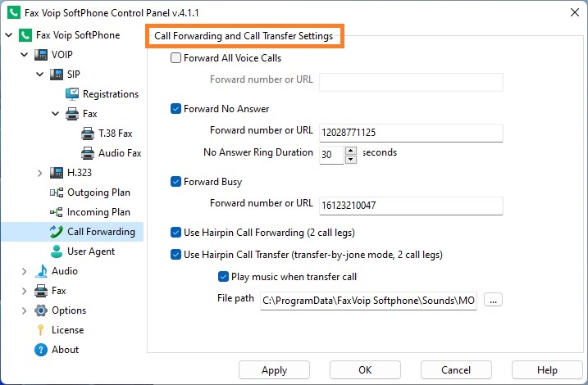Open the Registrations monitor icon
Screen dimensions: 588x385
pos(72,94)
